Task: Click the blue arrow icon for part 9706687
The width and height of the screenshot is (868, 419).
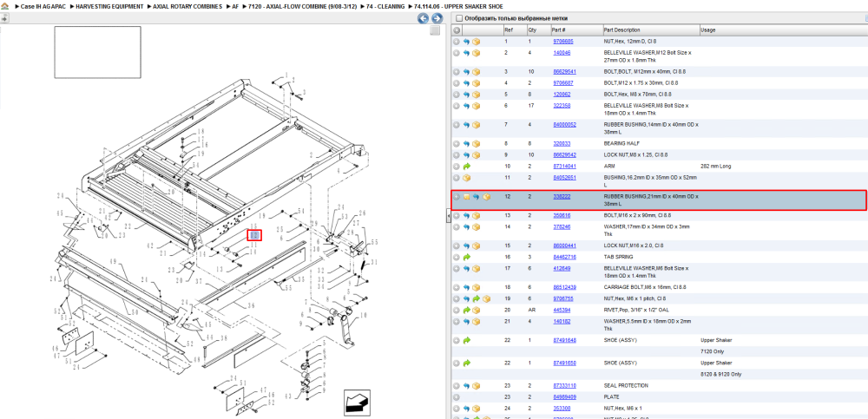Action: (467, 83)
